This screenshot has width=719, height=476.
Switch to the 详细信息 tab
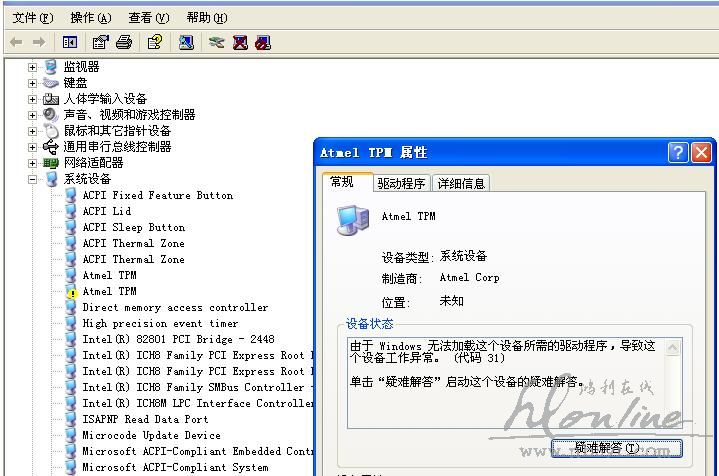[461, 184]
